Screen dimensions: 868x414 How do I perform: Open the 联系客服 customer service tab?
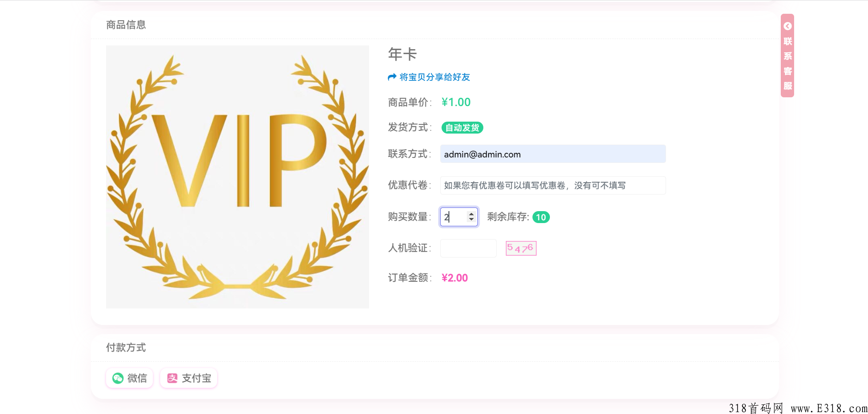787,56
